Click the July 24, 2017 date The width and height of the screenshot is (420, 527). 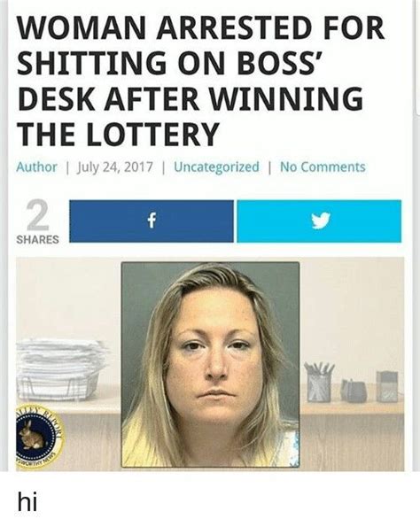(x=115, y=167)
